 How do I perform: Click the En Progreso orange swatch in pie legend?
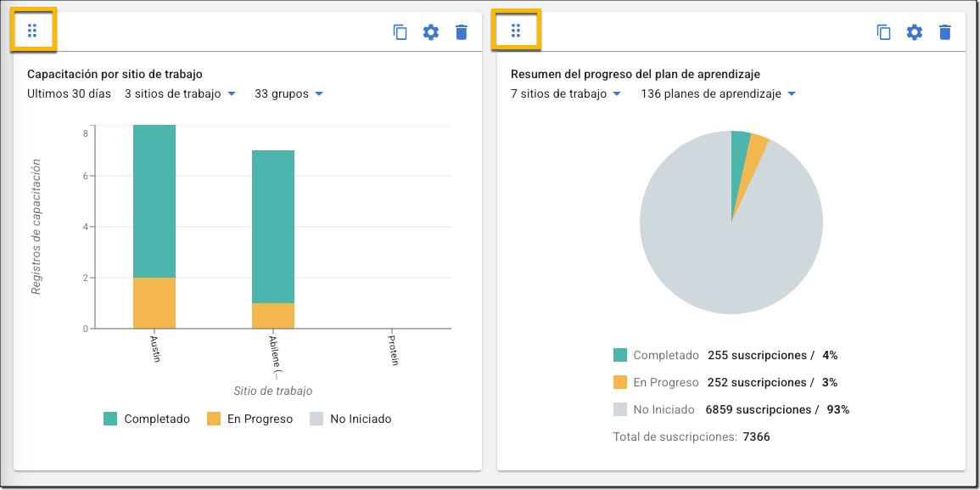[x=620, y=382]
